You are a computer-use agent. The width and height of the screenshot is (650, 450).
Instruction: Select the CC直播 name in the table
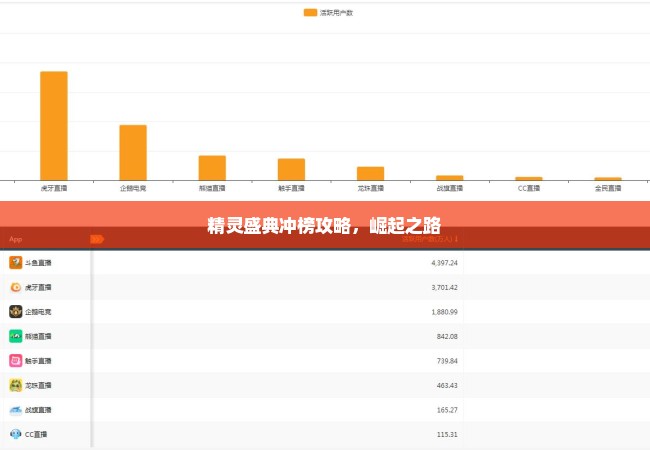click(36, 434)
